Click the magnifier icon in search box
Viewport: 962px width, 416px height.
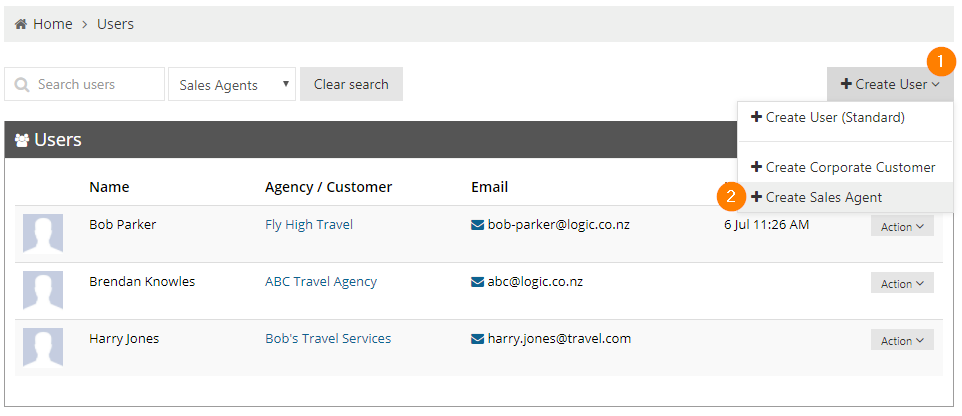tap(22, 85)
